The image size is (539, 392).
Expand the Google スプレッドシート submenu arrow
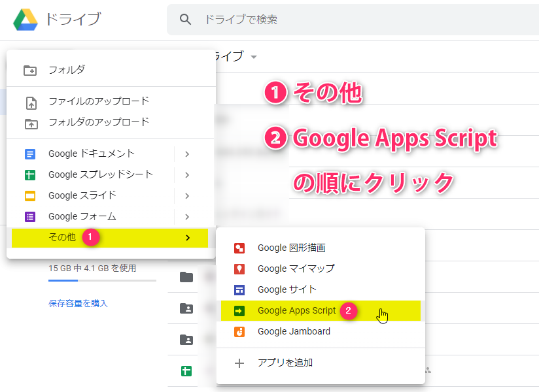click(187, 175)
